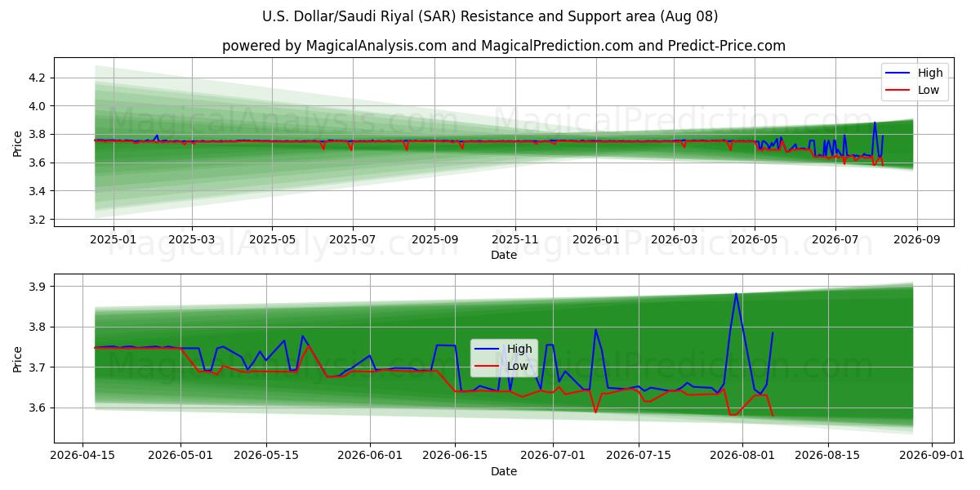
Task: Click the blue High line sample in bottom legend
Action: (488, 350)
